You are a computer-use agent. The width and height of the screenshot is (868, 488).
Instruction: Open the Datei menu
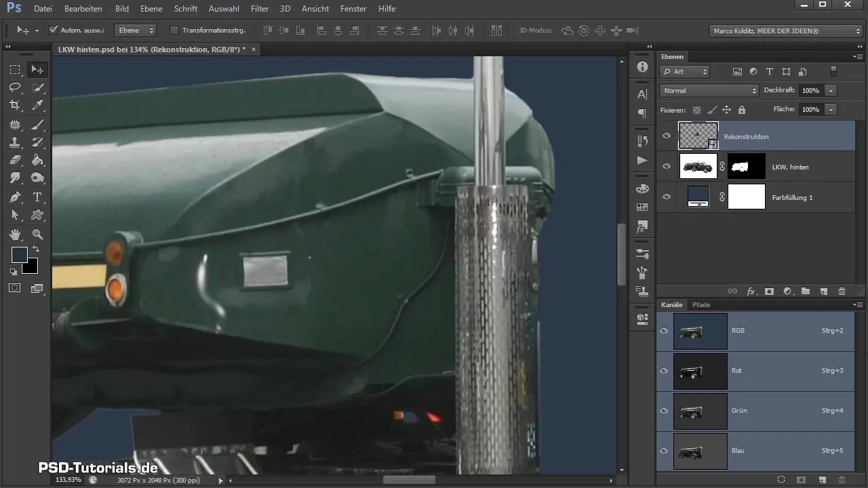(43, 9)
